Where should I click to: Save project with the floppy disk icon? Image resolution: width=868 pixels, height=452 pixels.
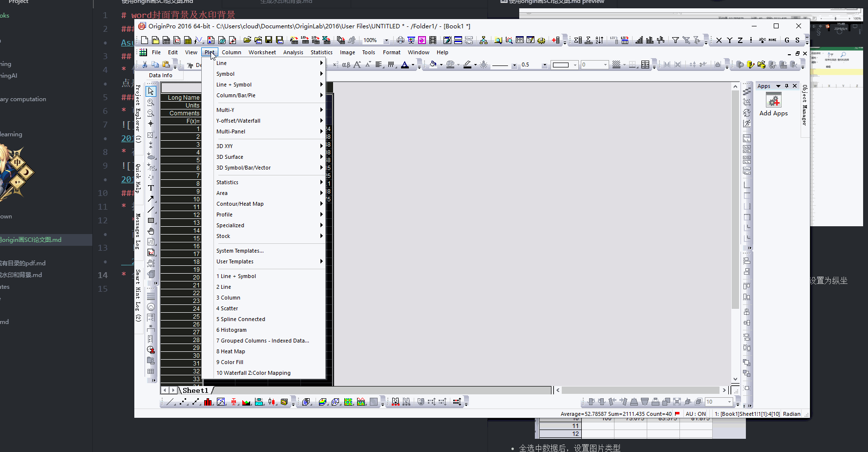269,40
